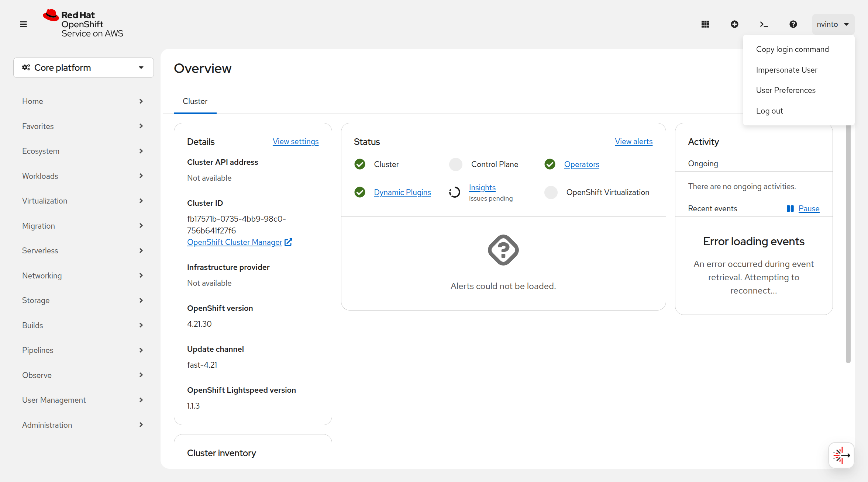The width and height of the screenshot is (868, 482).
Task: Click the Overview page heading
Action: (203, 69)
